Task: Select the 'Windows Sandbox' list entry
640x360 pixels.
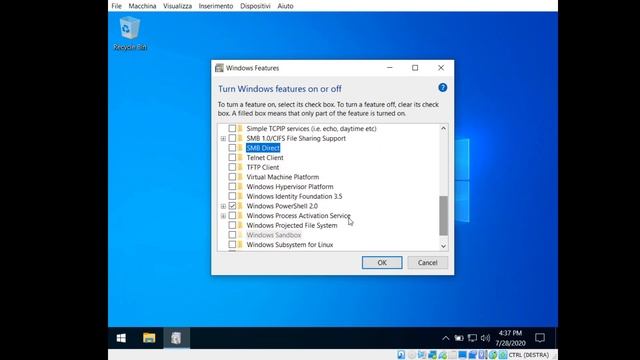Action: 273,235
